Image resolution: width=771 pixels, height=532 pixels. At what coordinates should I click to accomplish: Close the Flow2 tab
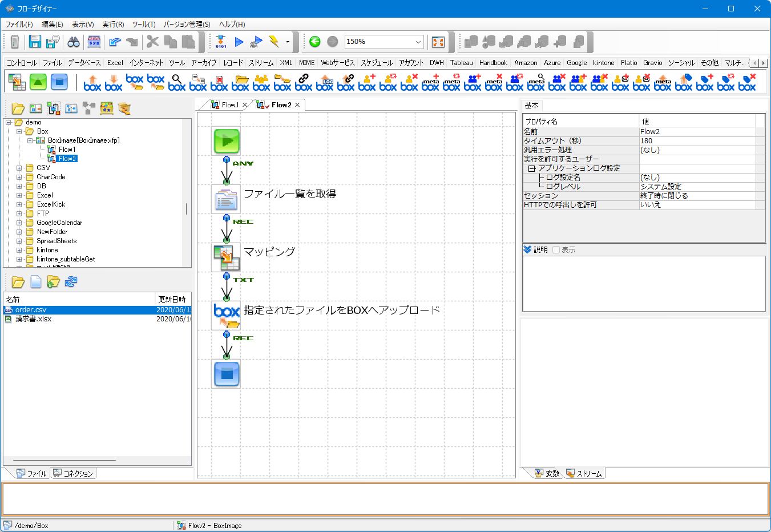coord(297,105)
